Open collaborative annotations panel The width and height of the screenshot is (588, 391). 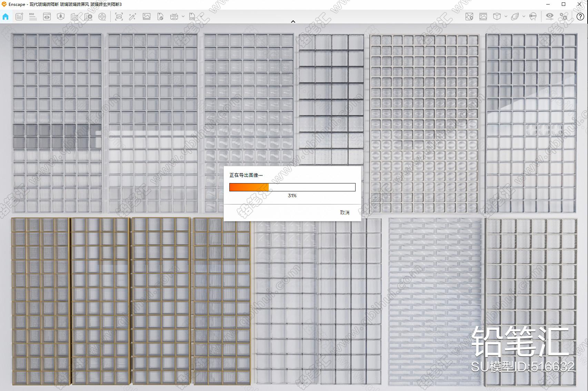click(19, 17)
